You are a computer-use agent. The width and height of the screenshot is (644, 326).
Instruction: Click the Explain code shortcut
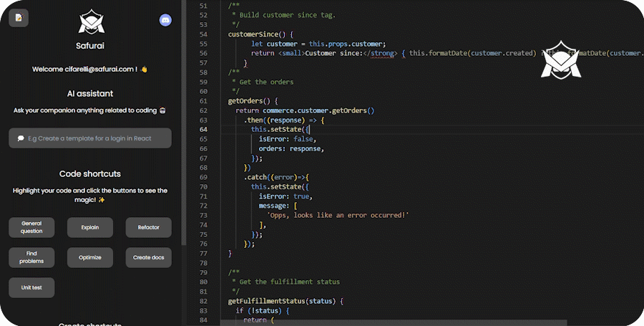pyautogui.click(x=90, y=228)
